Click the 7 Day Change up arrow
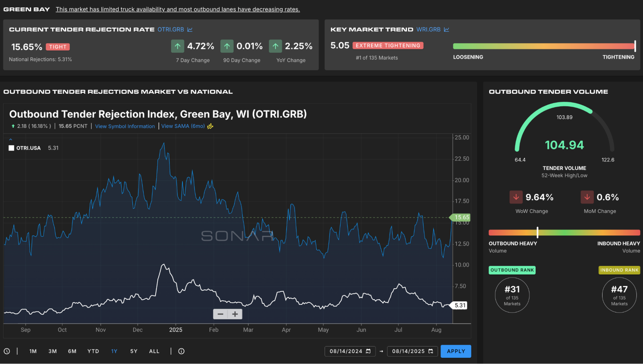 177,46
